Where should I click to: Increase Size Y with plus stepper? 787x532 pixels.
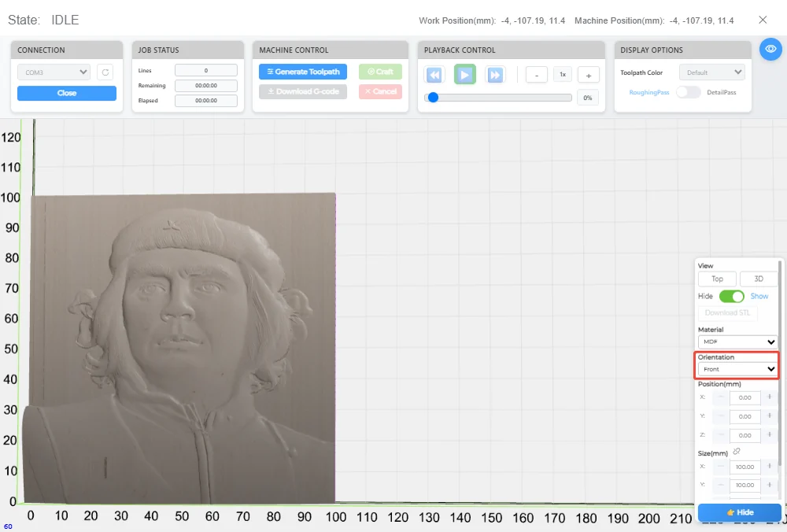769,485
